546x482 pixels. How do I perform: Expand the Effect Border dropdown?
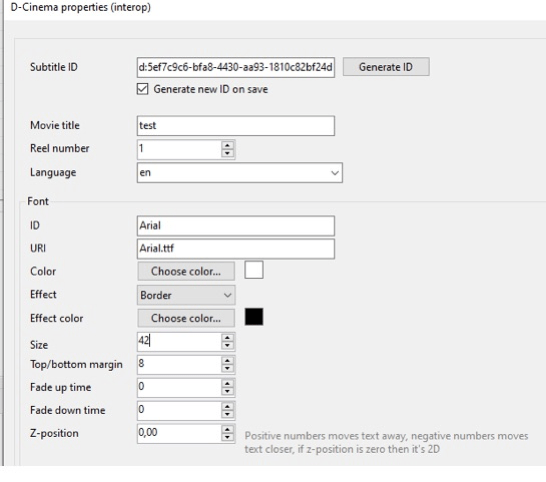tap(186, 295)
